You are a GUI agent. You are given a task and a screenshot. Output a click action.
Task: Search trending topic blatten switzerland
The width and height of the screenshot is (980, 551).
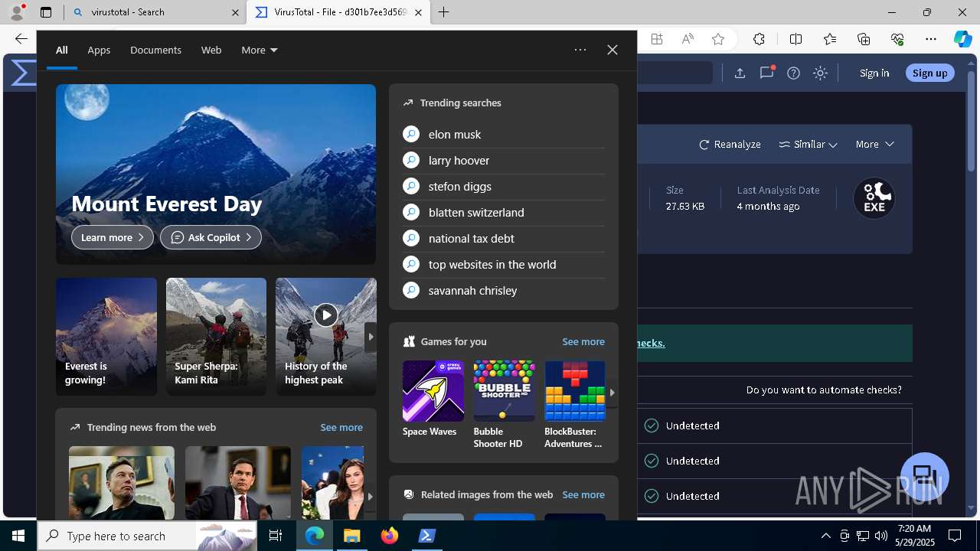pos(504,212)
